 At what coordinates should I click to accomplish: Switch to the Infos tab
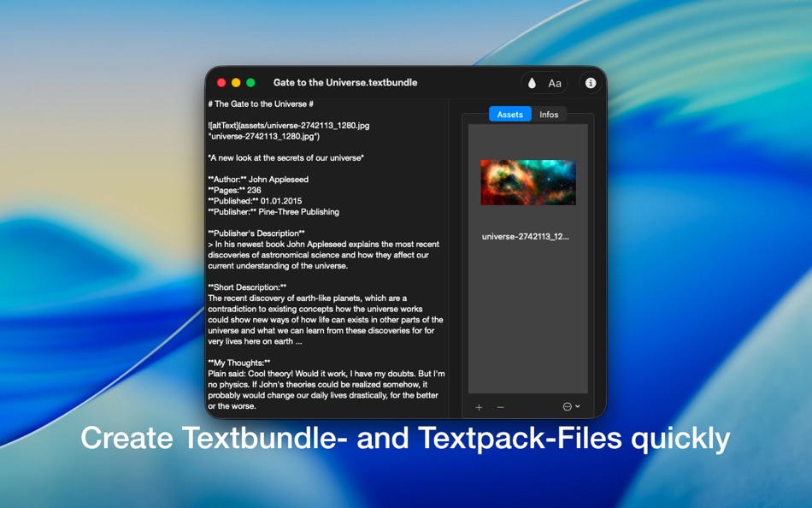coord(549,114)
